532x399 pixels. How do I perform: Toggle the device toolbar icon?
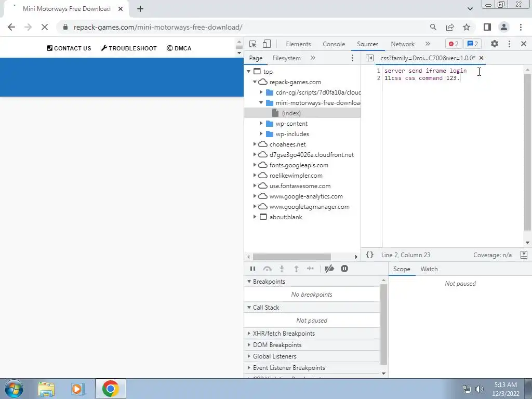point(267,44)
